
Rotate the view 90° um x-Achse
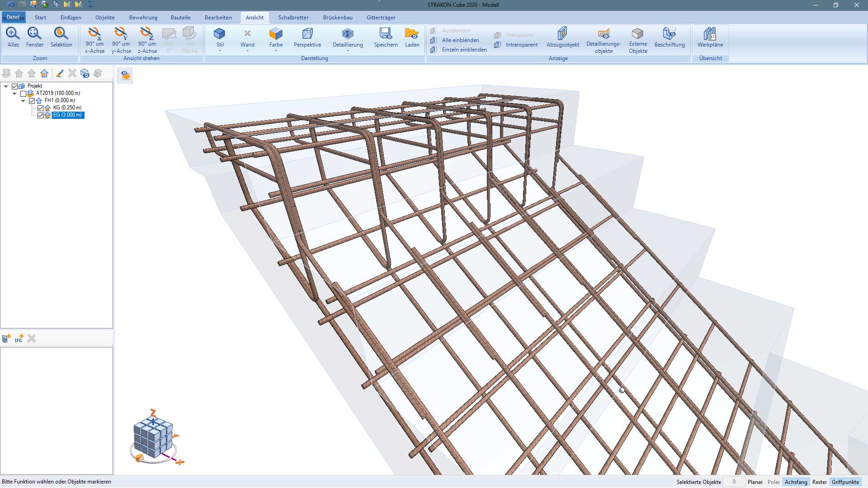(94, 40)
